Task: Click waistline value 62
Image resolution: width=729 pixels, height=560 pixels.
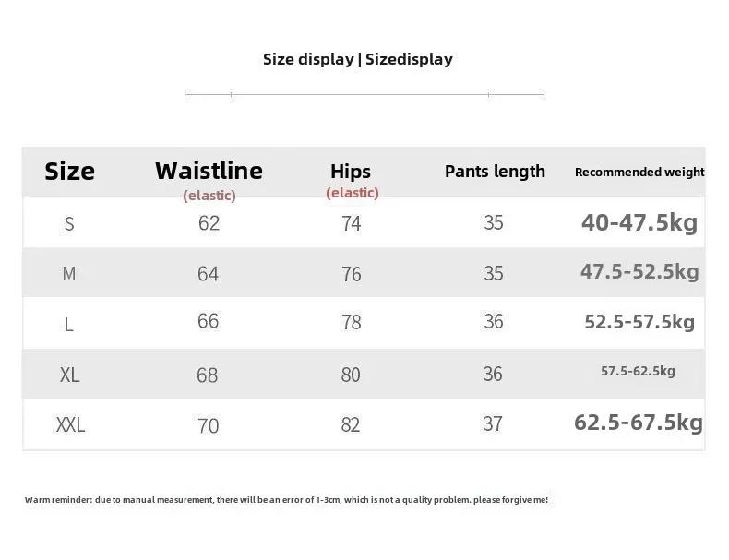Action: point(209,223)
